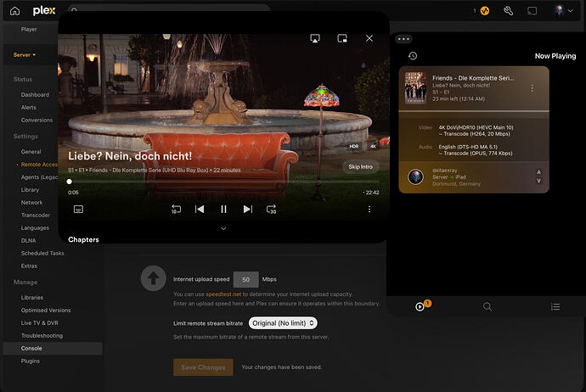This screenshot has height=392, width=586.
Task: Select Console in sidebar
Action: tap(53, 349)
